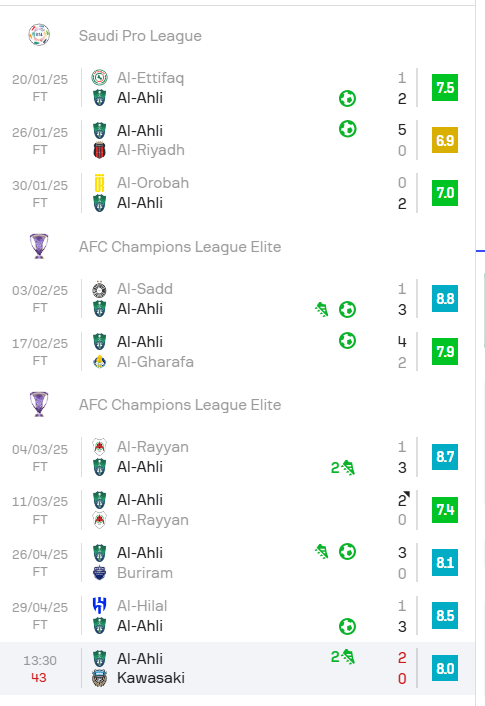Click the two assists icon in 04/03/25 match
This screenshot has height=706, width=485.
tap(343, 468)
